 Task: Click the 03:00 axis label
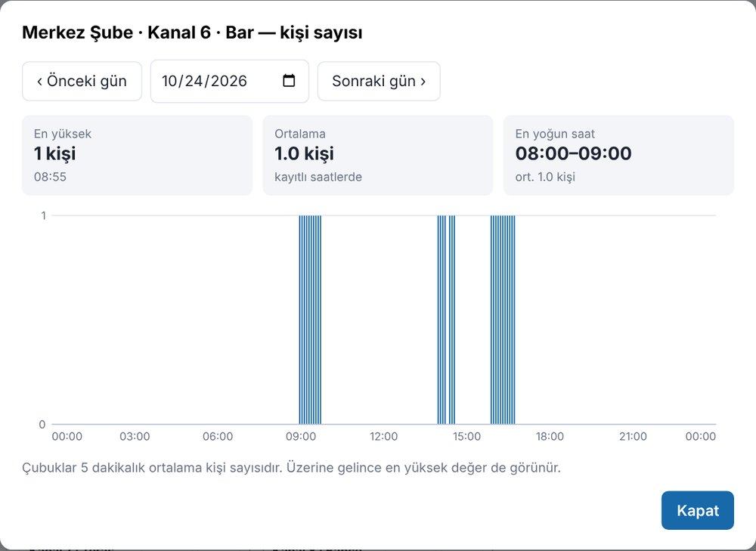tap(135, 436)
